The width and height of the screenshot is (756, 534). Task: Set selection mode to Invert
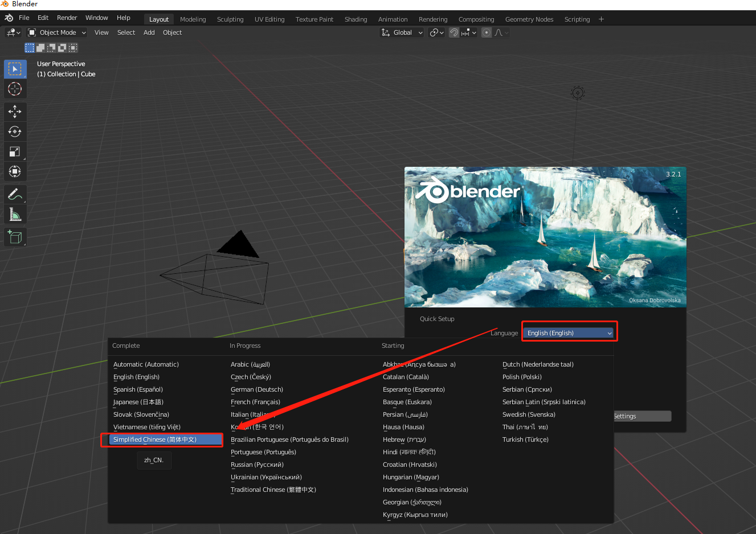[62, 48]
